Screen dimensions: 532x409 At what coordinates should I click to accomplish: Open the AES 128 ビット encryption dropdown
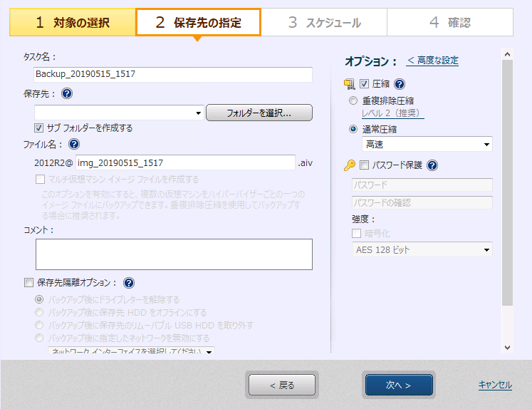pyautogui.click(x=486, y=250)
